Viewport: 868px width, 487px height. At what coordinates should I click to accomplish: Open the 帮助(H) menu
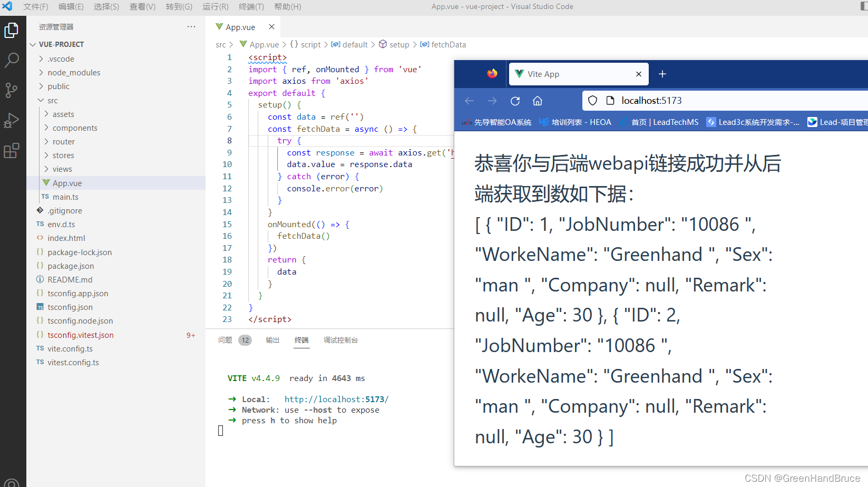(288, 7)
